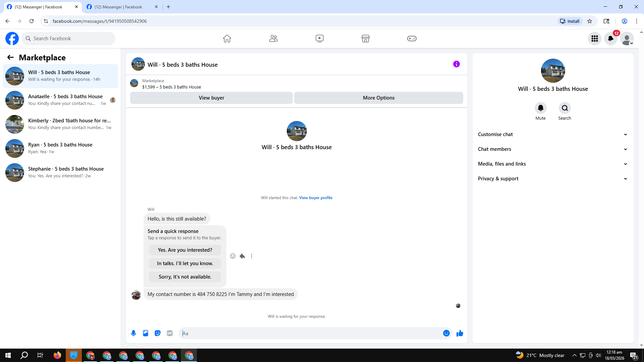This screenshot has height=362, width=644.
Task: Click the house photo in right panel
Action: pyautogui.click(x=553, y=71)
